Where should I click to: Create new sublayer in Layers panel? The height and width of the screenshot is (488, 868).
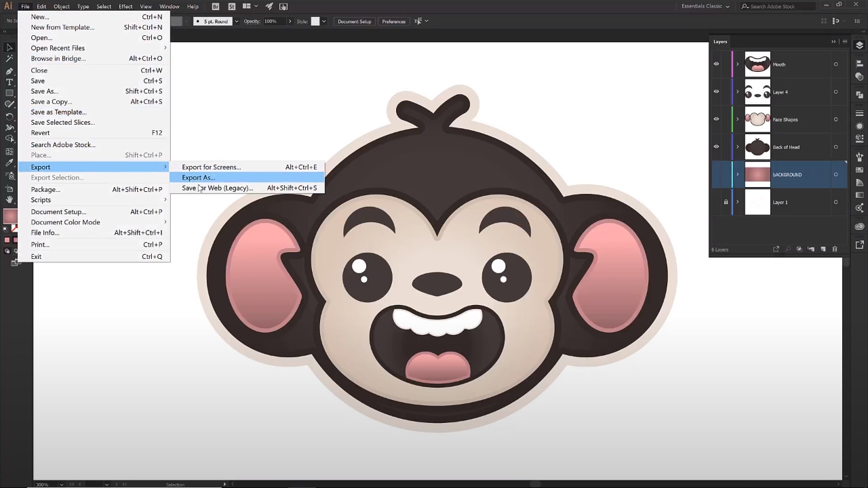pos(812,249)
